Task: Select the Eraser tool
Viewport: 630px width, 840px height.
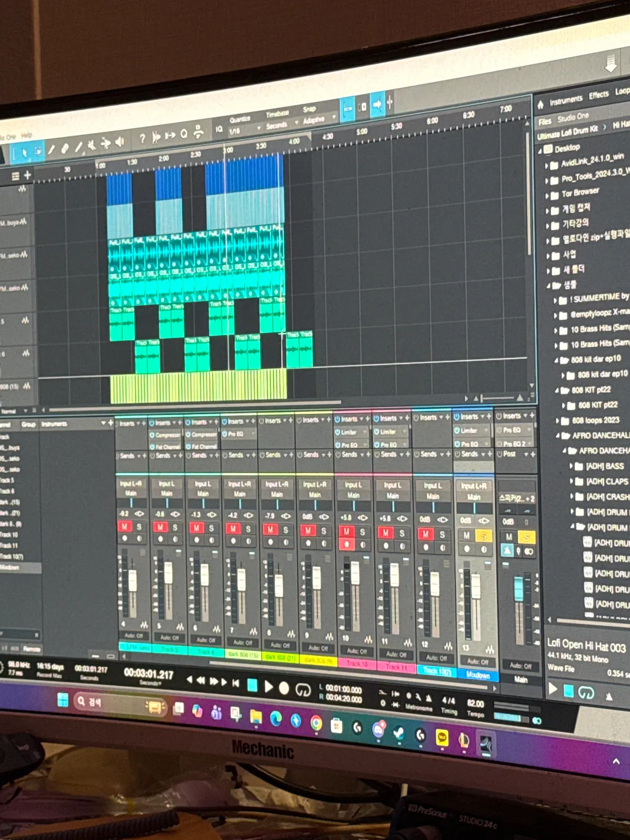Action: pyautogui.click(x=65, y=149)
